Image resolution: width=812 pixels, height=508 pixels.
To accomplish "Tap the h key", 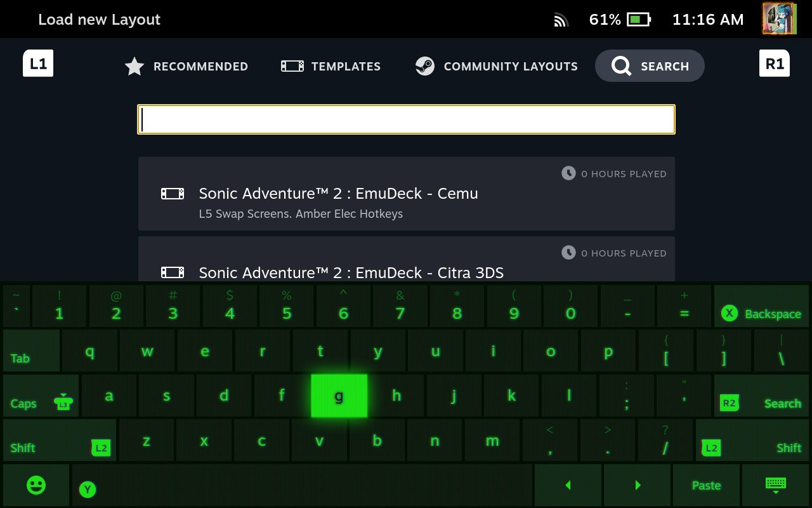I will [x=396, y=396].
